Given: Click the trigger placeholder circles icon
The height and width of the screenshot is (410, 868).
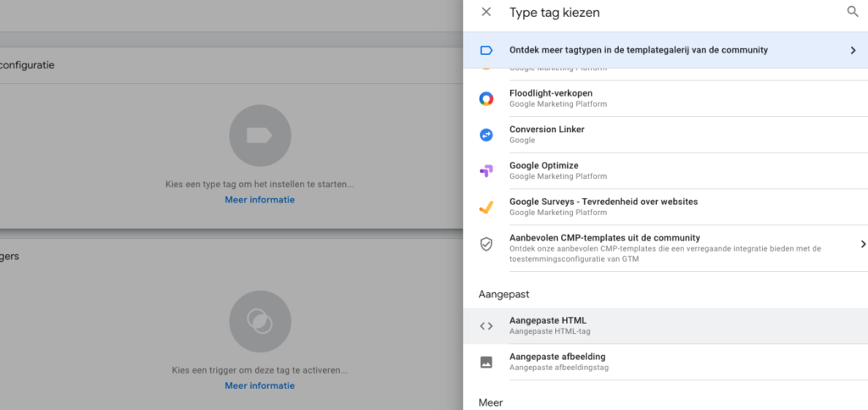Looking at the screenshot, I should point(259,321).
